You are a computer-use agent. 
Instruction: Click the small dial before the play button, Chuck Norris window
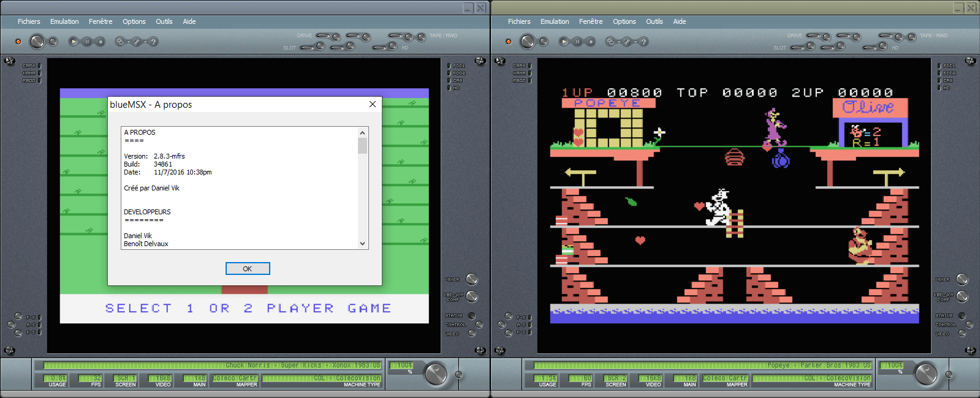[53, 42]
